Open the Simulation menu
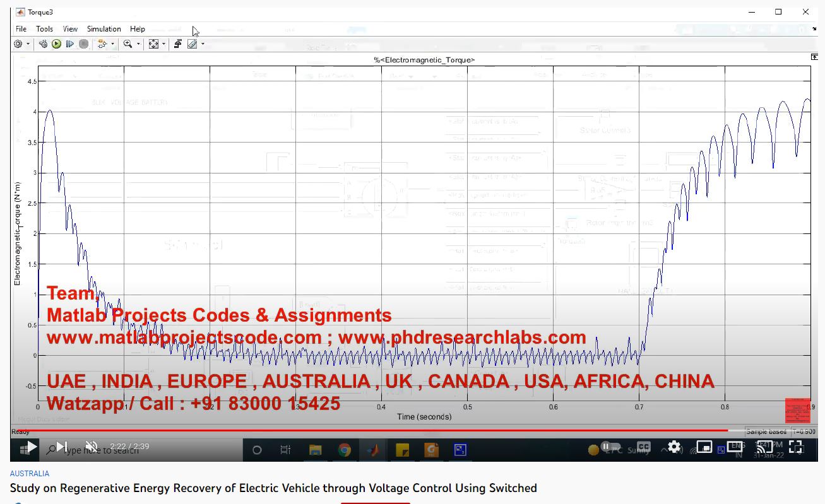This screenshot has height=504, width=825. 104,29
